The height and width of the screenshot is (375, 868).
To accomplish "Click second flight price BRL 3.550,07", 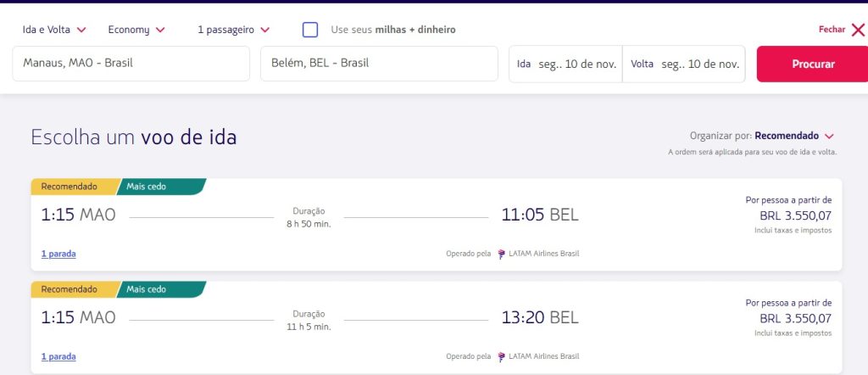I will click(x=795, y=319).
